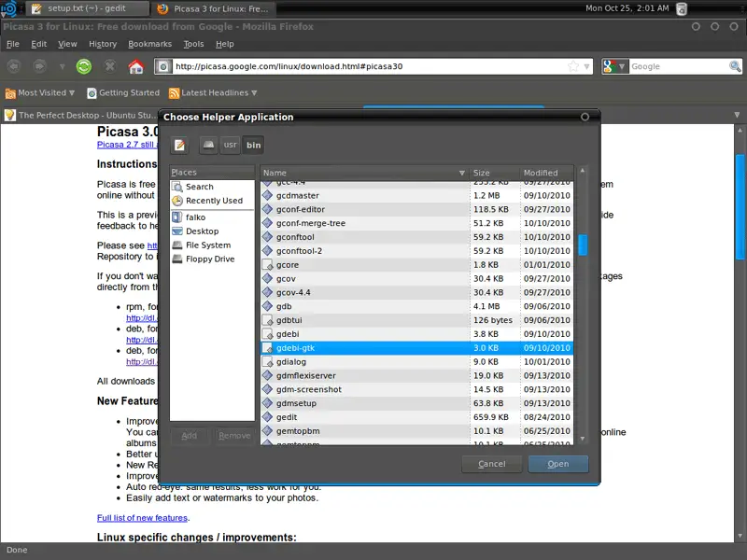The width and height of the screenshot is (747, 560).
Task: Select the gdm-screenshot row
Action: pyautogui.click(x=416, y=389)
